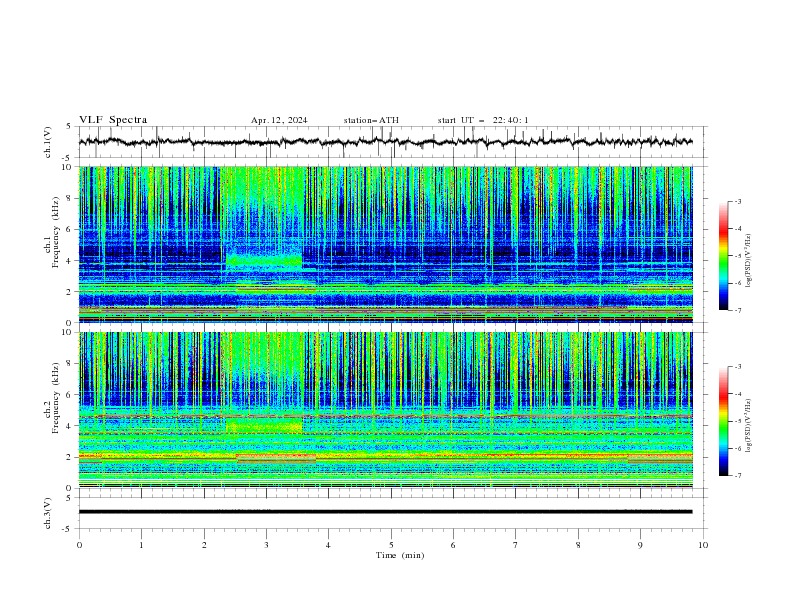Click time axis tick label "2"
Image resolution: width=792 pixels, height=612 pixels.
(x=204, y=545)
